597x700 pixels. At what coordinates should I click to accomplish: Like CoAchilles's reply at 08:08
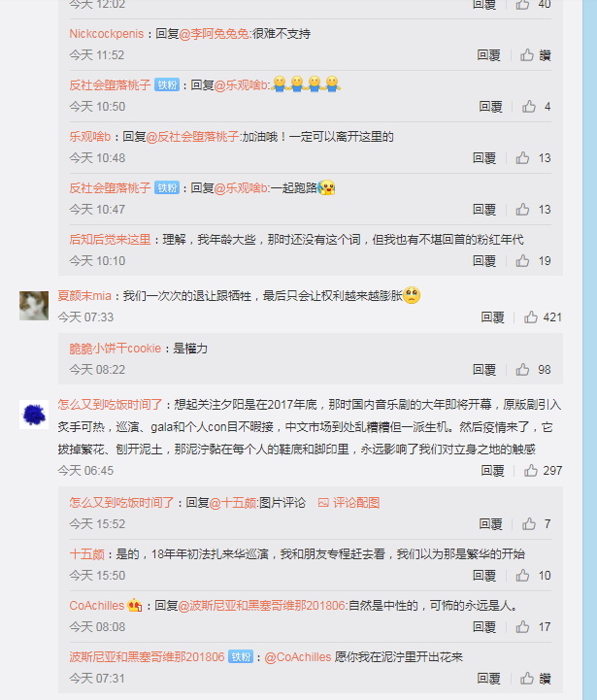coord(534,627)
